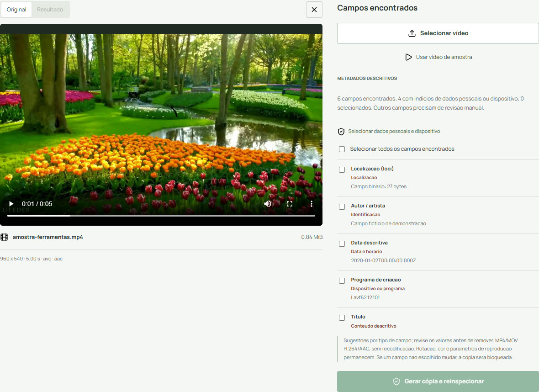Click shield icon for Selecionar dados pessoais
The height and width of the screenshot is (392, 539).
[341, 132]
